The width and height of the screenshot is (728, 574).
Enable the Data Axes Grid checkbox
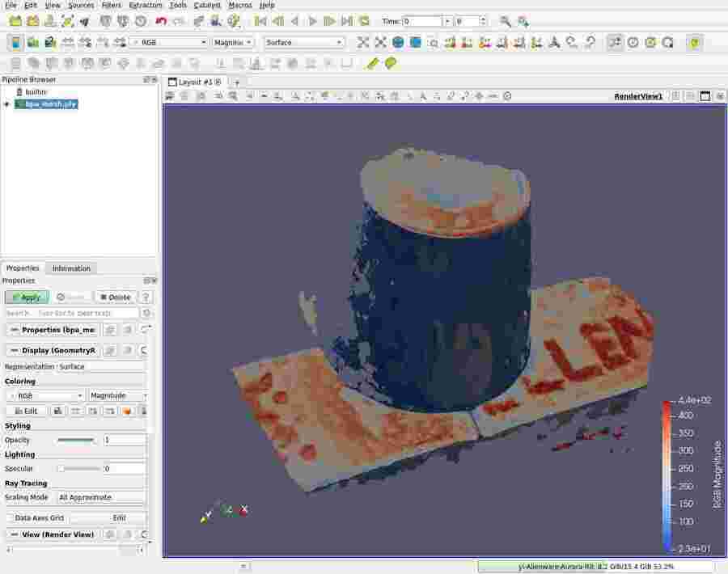pyautogui.click(x=10, y=517)
